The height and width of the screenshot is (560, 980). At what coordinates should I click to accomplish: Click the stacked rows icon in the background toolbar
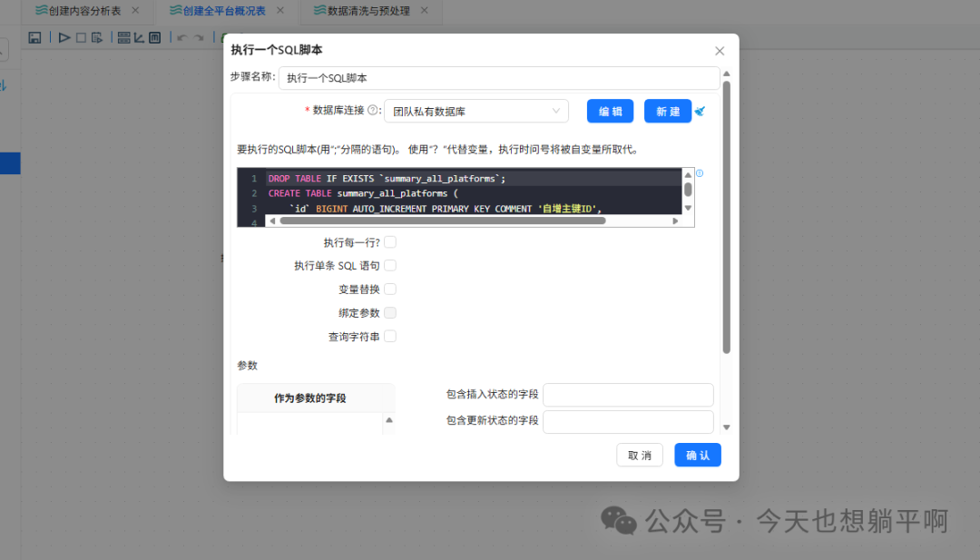point(123,38)
